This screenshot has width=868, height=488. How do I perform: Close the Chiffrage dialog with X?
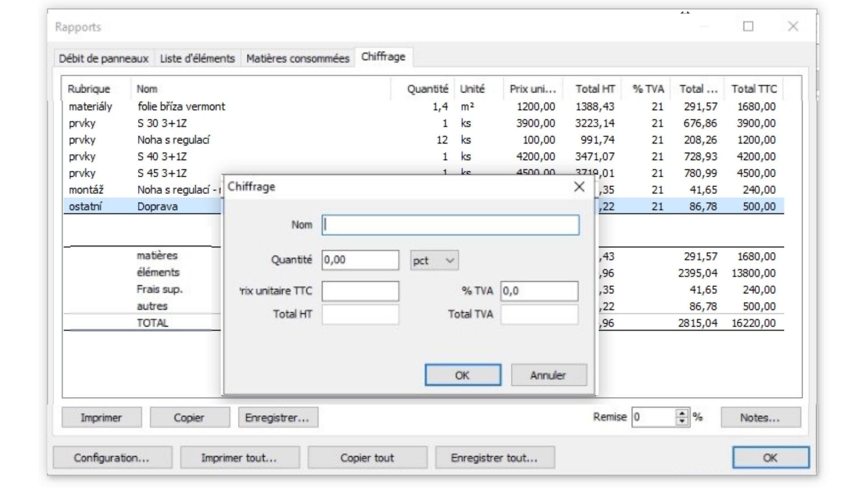point(579,187)
